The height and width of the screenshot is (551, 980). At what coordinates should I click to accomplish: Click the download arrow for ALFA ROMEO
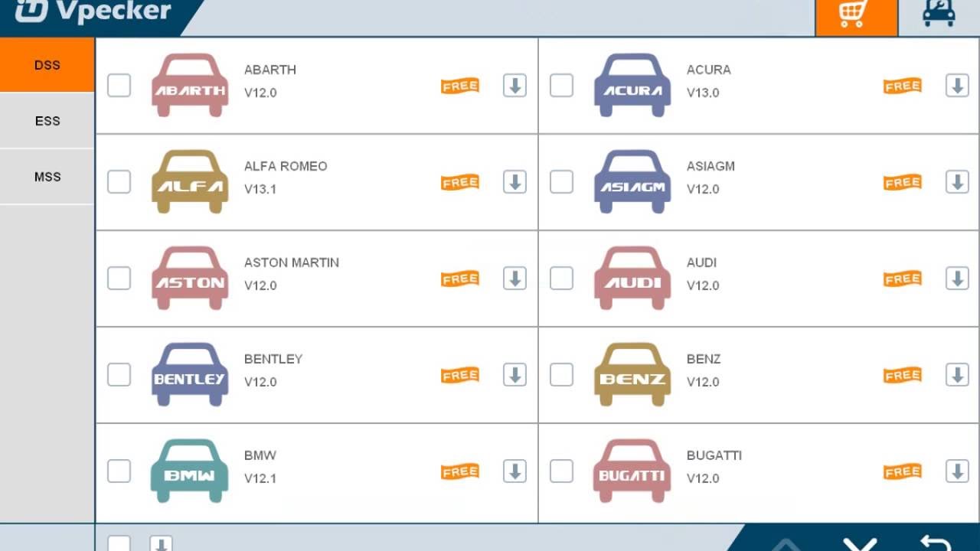[x=514, y=182]
